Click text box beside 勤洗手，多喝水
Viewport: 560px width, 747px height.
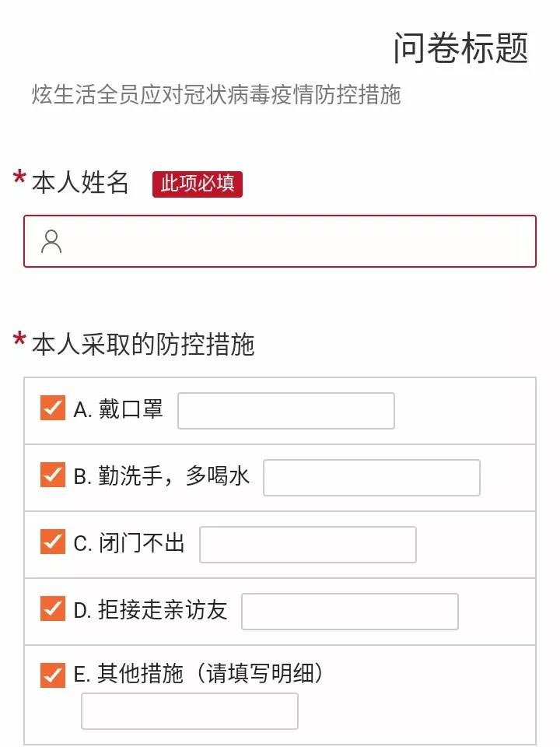[372, 477]
